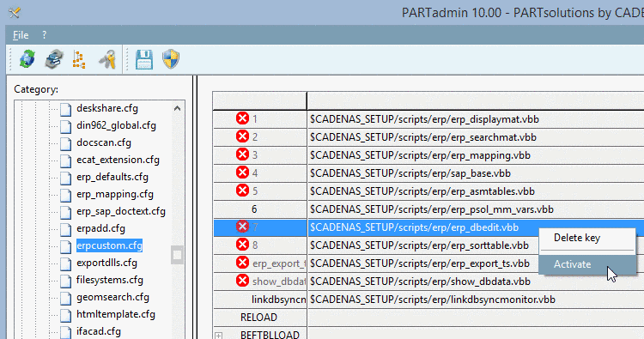The image size is (644, 339).
Task: Select din962_global.cfg in category tree
Action: point(116,125)
